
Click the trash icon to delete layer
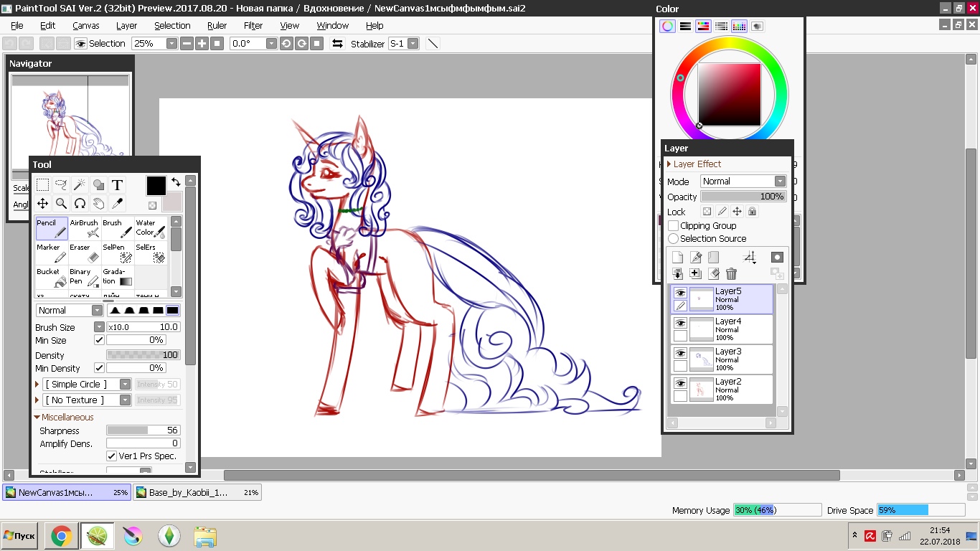(x=731, y=273)
